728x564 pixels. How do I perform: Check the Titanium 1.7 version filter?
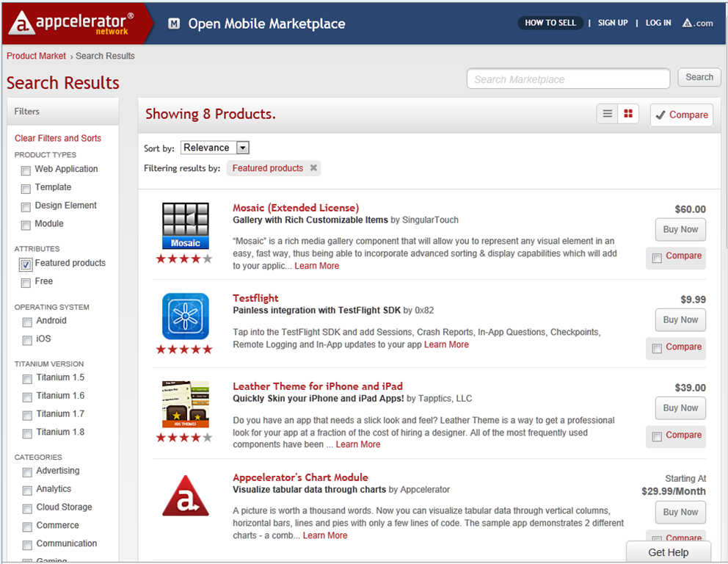tap(27, 416)
